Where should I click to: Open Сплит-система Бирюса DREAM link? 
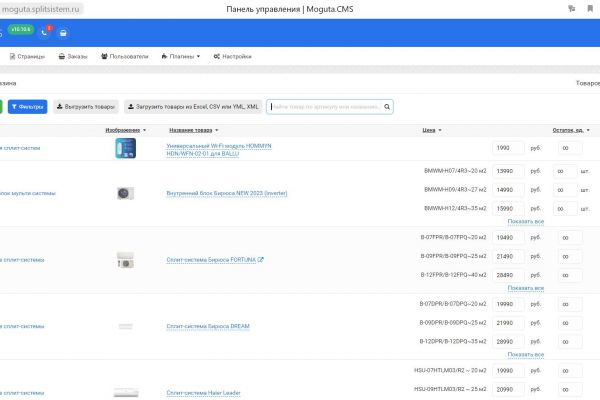[208, 327]
